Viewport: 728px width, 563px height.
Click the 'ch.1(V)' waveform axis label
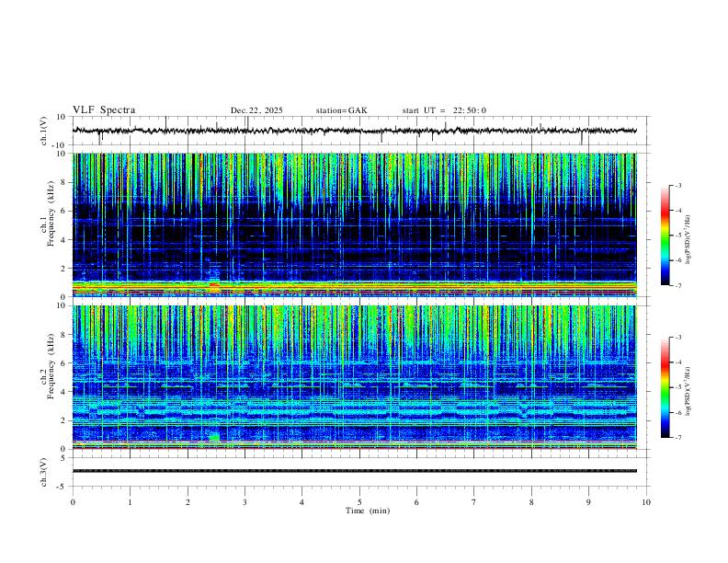pos(44,131)
